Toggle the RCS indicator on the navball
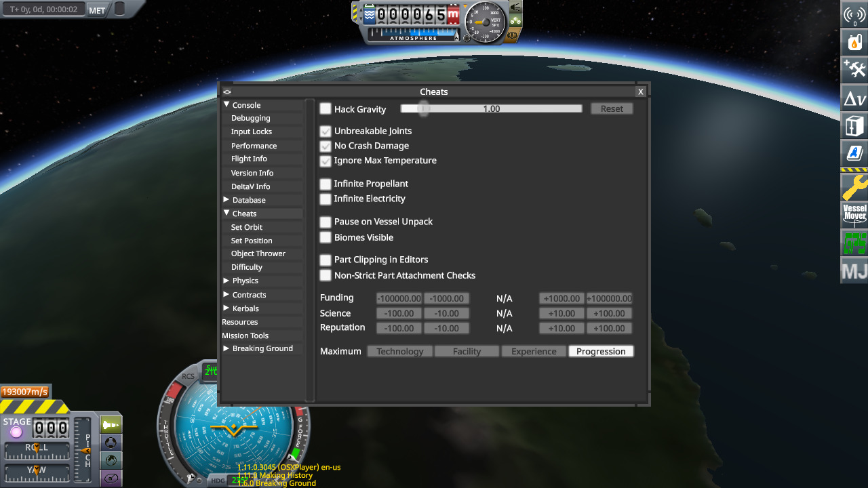The width and height of the screenshot is (868, 488). tap(188, 377)
